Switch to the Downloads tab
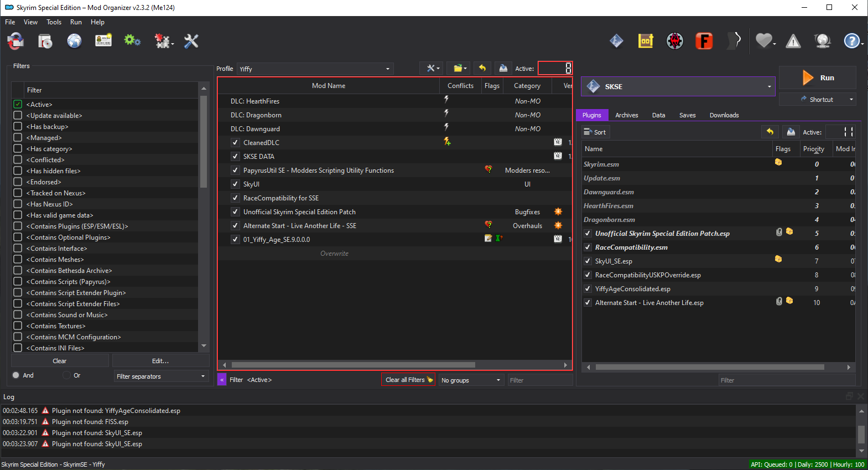868x470 pixels. [724, 115]
